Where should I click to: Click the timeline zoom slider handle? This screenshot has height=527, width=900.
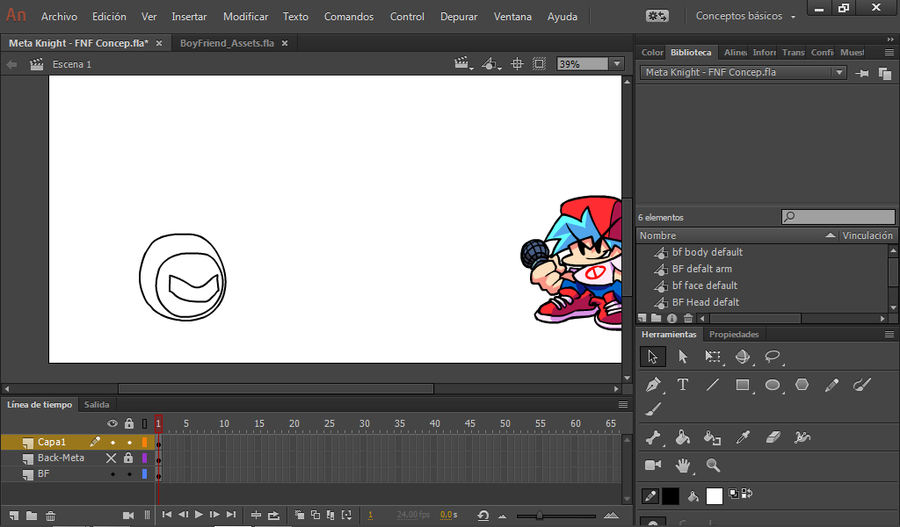click(x=539, y=516)
